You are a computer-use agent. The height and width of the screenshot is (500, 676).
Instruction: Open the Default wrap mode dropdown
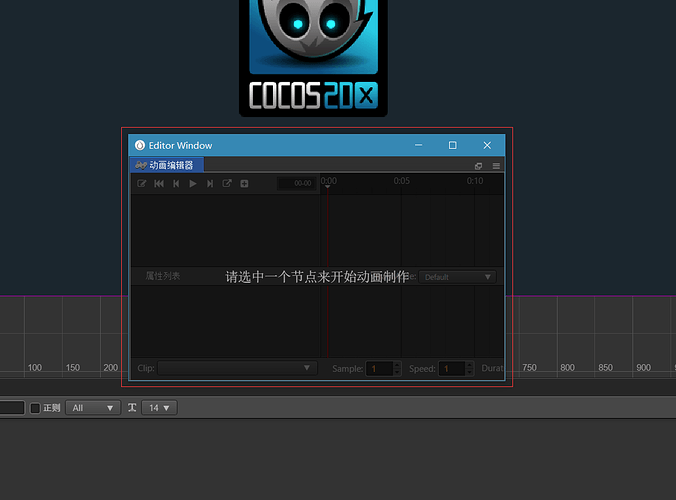point(457,277)
